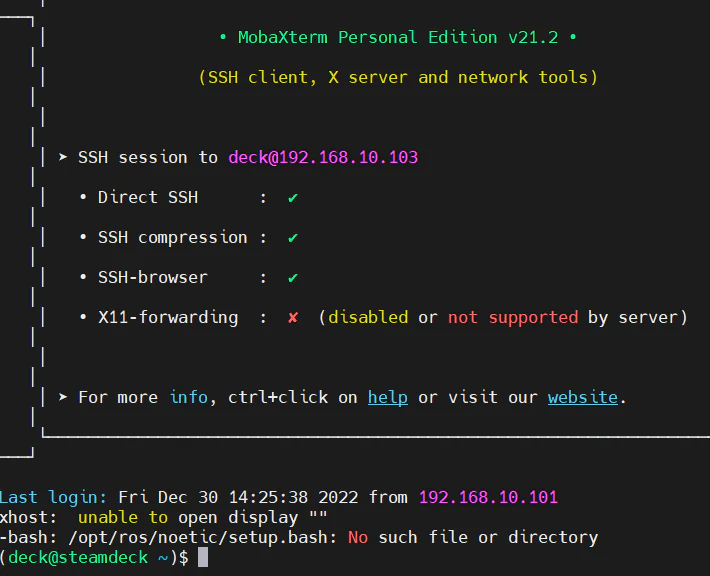Image resolution: width=710 pixels, height=576 pixels.
Task: Click the 192.168.10.101 last login IP
Action: (x=488, y=497)
